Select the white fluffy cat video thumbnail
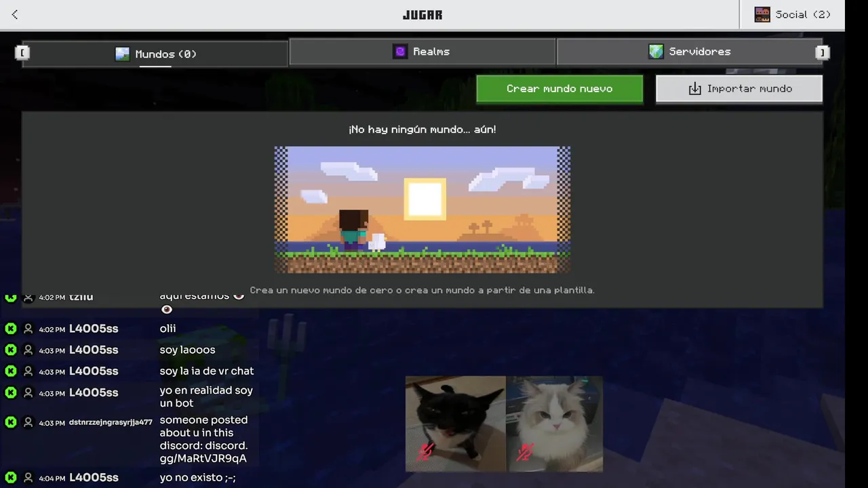The height and width of the screenshot is (488, 868). tap(555, 424)
